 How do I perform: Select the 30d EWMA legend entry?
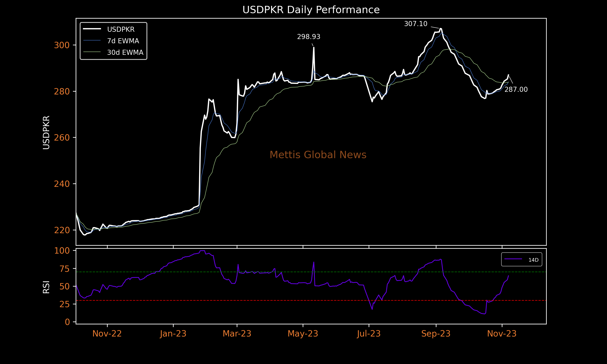coord(113,52)
